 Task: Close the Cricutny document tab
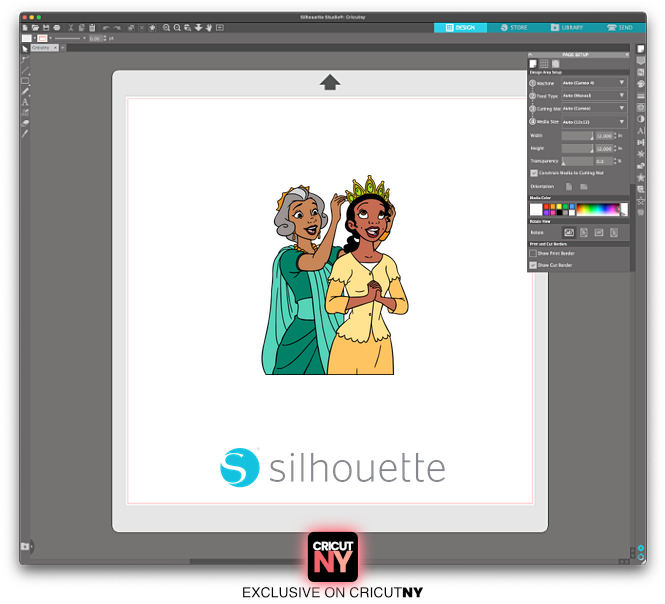click(55, 48)
